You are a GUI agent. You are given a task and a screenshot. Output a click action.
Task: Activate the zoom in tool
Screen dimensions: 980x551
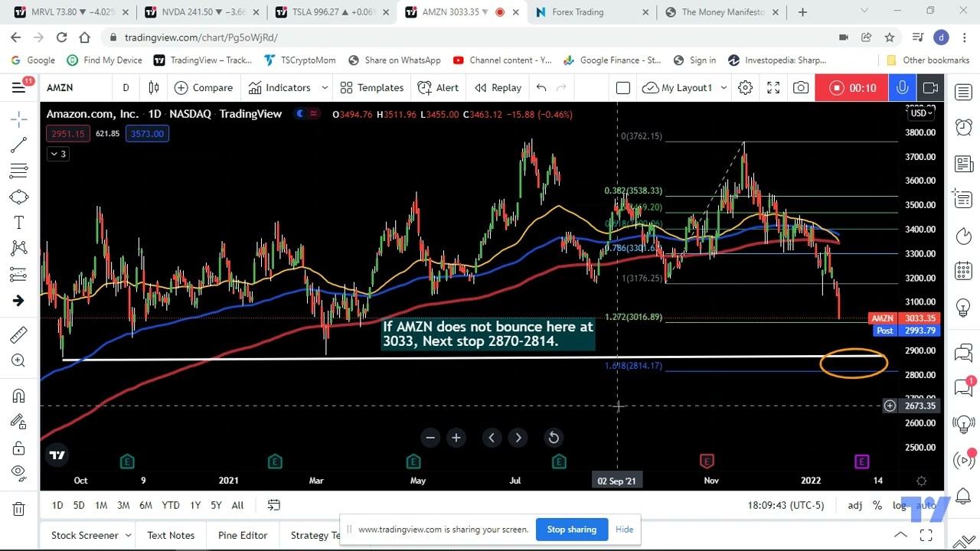coord(19,360)
